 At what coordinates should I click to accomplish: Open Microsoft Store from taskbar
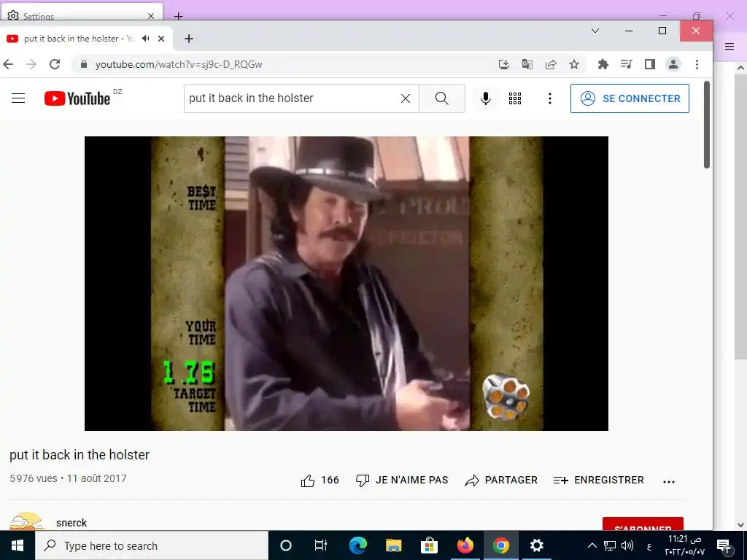[x=429, y=545]
